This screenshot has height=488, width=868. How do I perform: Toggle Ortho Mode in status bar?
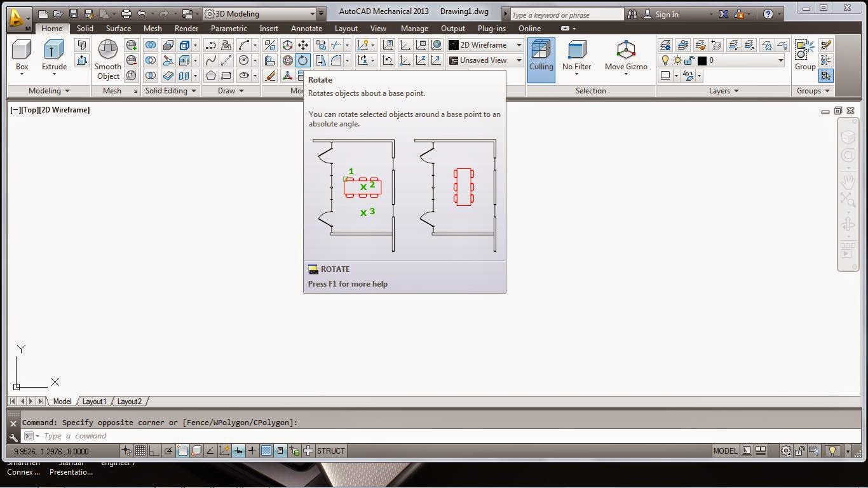154,451
